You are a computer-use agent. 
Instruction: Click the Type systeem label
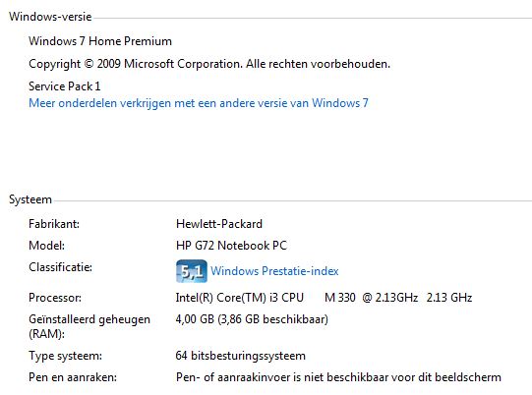65,356
